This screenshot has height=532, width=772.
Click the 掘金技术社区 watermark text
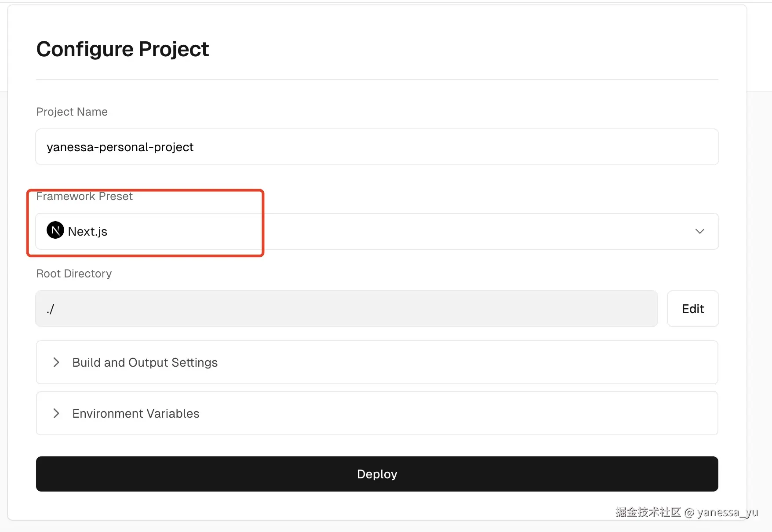pos(648,512)
